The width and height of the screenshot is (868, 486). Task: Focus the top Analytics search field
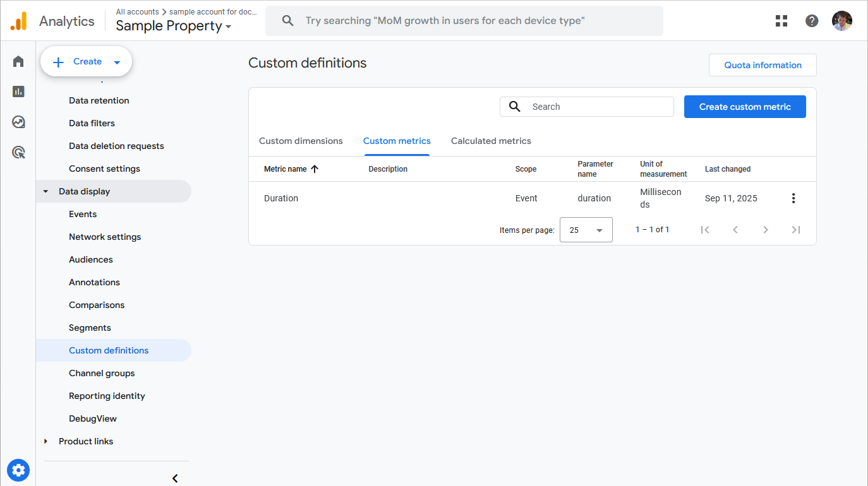click(x=464, y=21)
